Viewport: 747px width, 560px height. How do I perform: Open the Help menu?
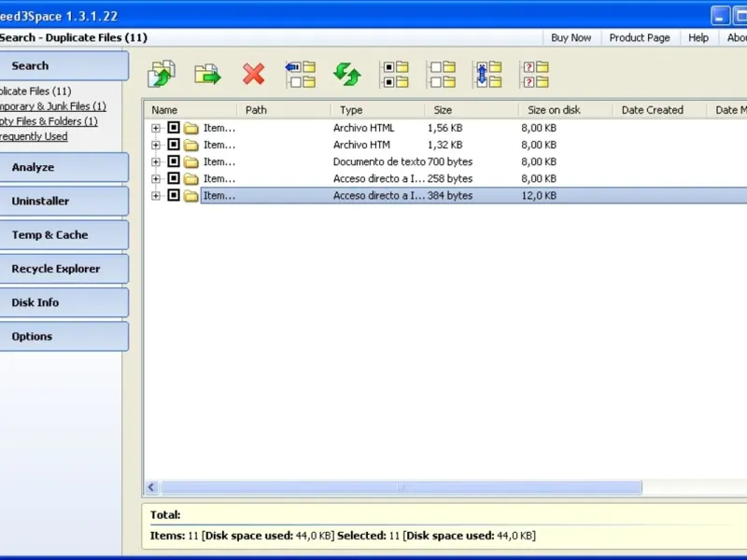698,37
